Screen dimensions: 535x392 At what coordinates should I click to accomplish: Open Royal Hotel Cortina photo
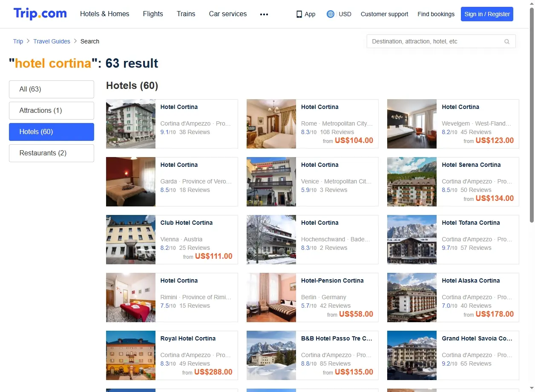pos(131,355)
